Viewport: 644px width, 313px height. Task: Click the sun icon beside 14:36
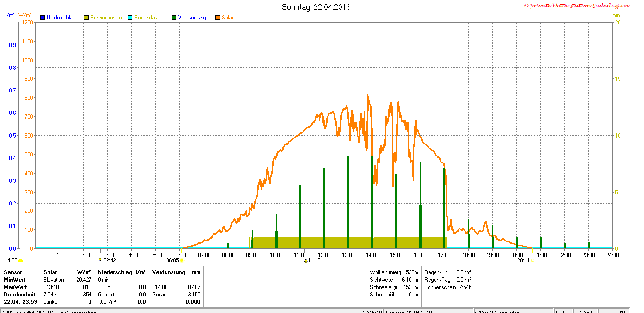tap(21, 260)
